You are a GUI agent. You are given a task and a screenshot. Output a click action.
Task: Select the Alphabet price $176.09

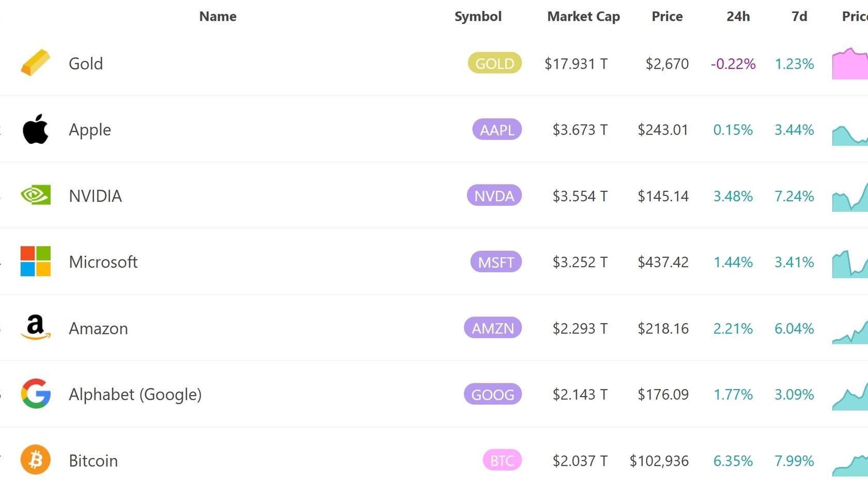point(663,394)
